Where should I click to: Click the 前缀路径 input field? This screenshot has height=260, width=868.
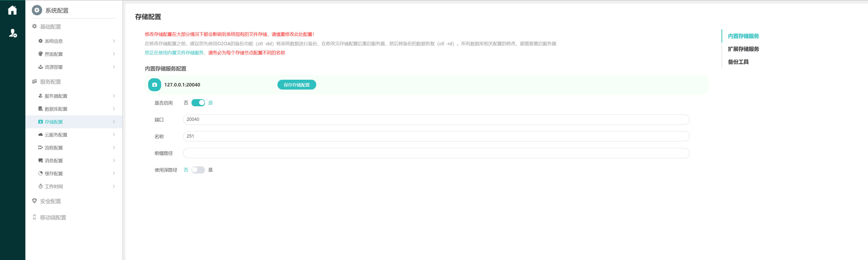pyautogui.click(x=436, y=153)
